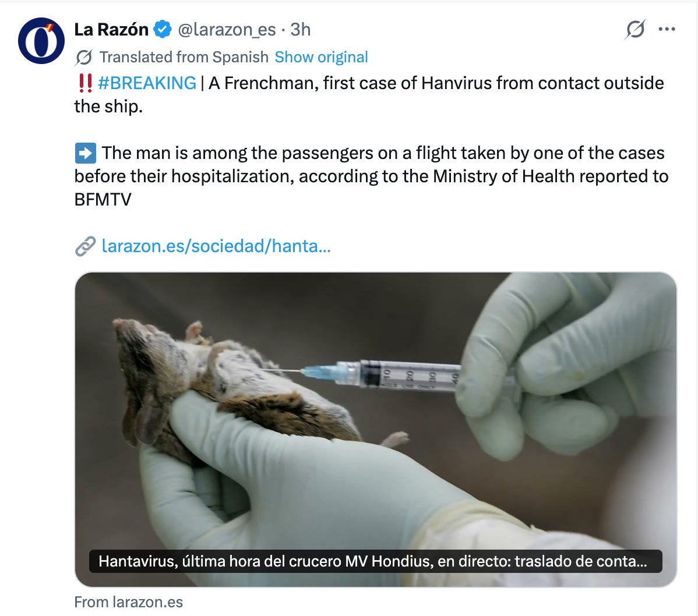Open the mouse injection article image
The width and height of the screenshot is (698, 616).
[376, 429]
